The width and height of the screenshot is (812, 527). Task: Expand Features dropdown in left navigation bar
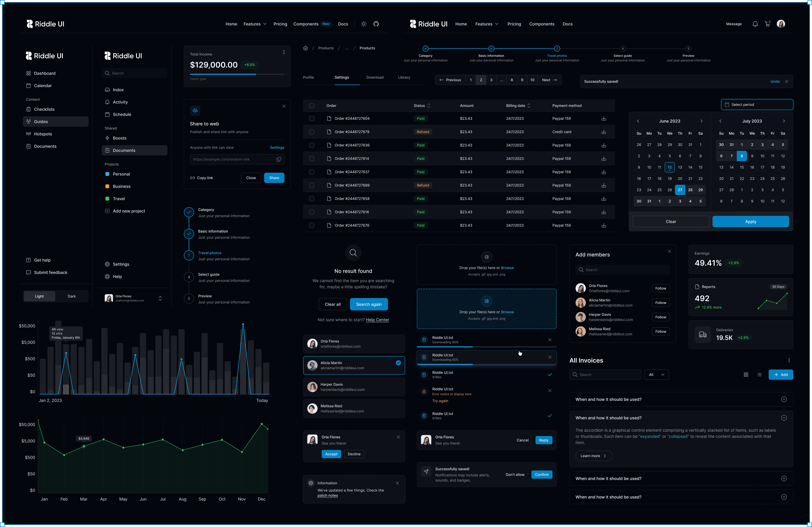tap(255, 24)
